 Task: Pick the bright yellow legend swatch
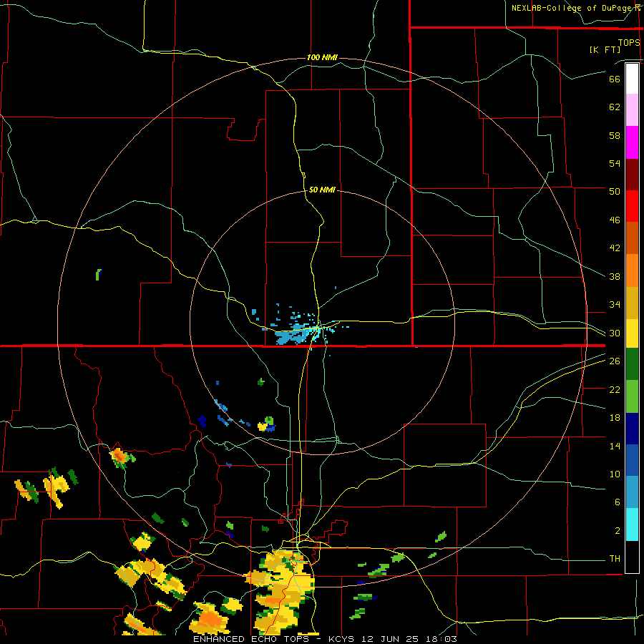(632, 333)
